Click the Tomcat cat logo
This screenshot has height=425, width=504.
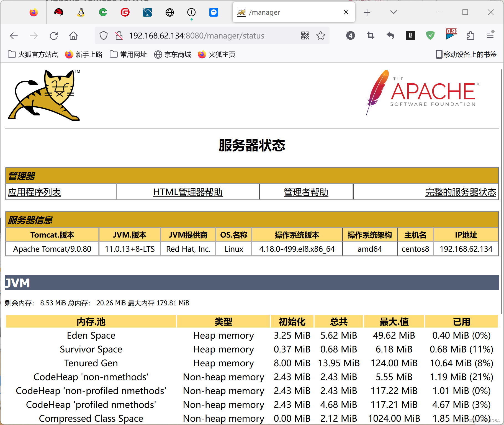[x=44, y=95]
